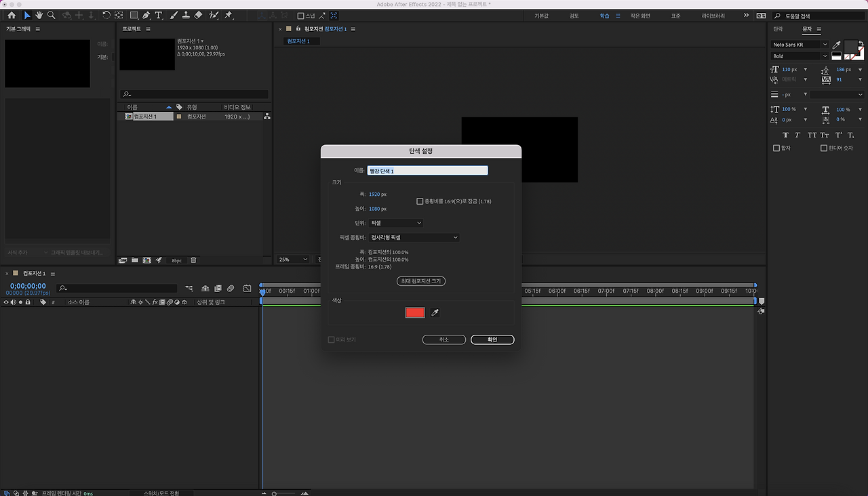Switch to the 기본값 workspace
The image size is (868, 496).
click(542, 16)
